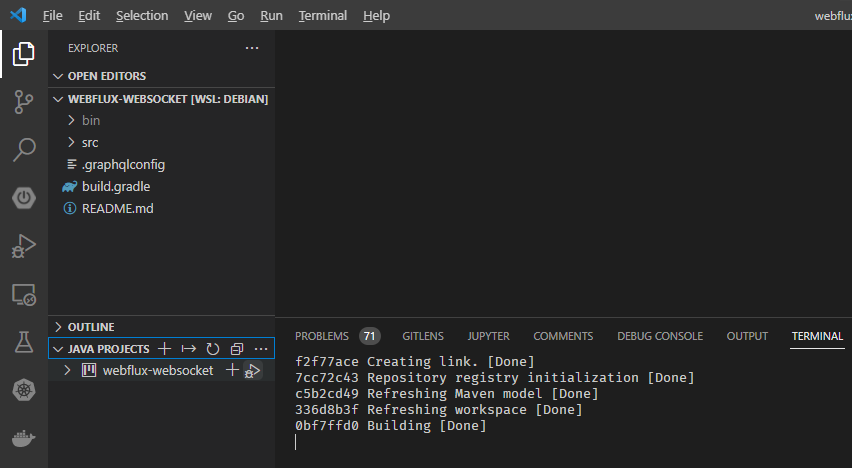Collapse the WEBFLUX-WEBSOCKET workspace folder section
The image size is (852, 468).
pyautogui.click(x=58, y=99)
